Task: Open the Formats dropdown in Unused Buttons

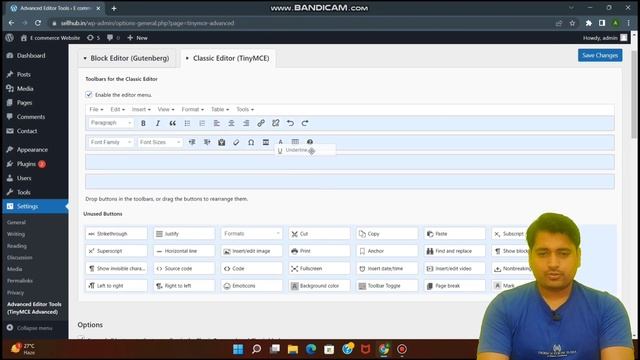Action: coord(251,233)
